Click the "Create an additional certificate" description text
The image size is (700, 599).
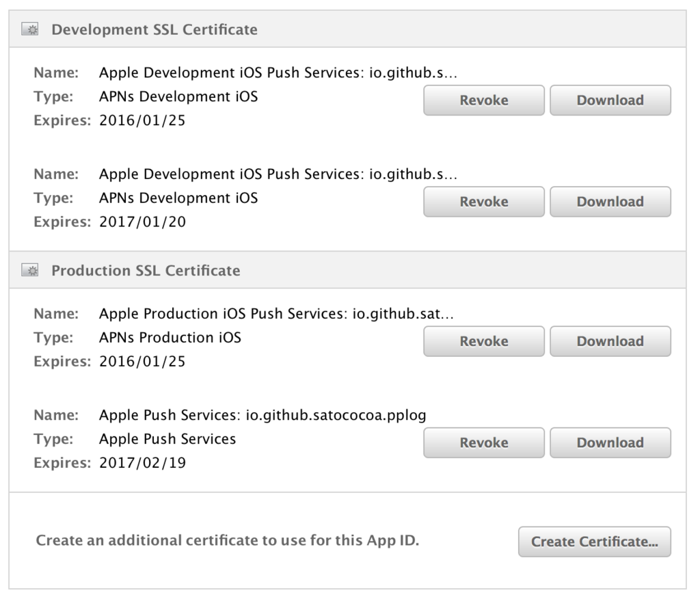tap(227, 541)
